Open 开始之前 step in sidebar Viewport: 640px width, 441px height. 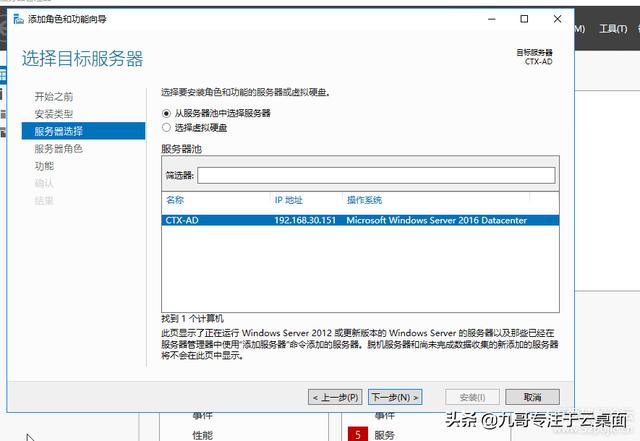tap(54, 97)
